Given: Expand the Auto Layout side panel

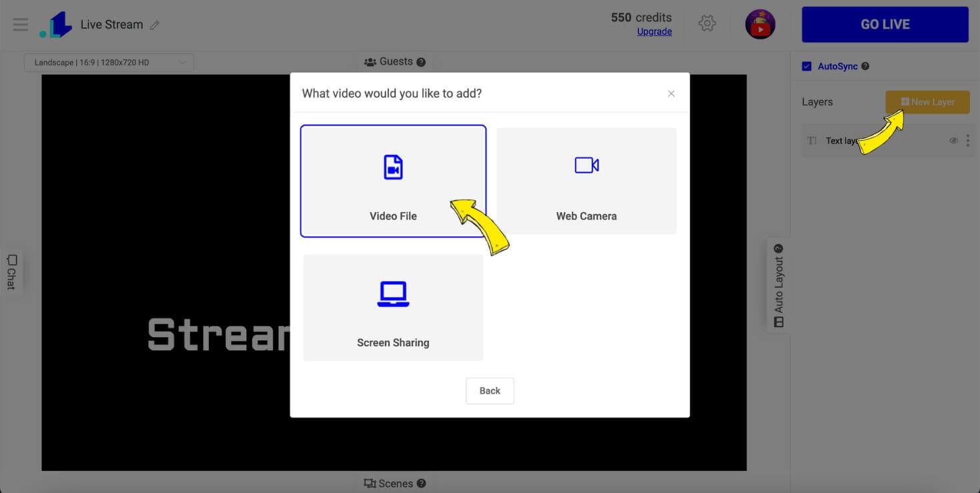Looking at the screenshot, I should [779, 286].
